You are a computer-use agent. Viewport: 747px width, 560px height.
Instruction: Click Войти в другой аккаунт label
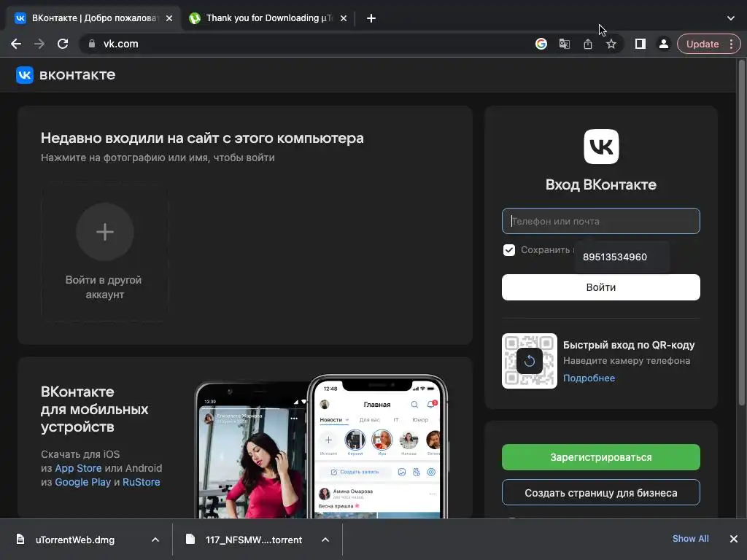(x=104, y=287)
